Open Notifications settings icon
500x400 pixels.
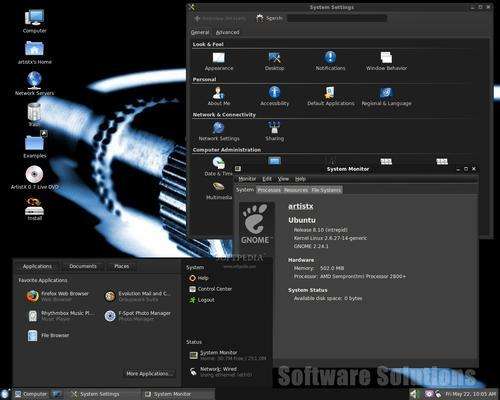(x=330, y=61)
